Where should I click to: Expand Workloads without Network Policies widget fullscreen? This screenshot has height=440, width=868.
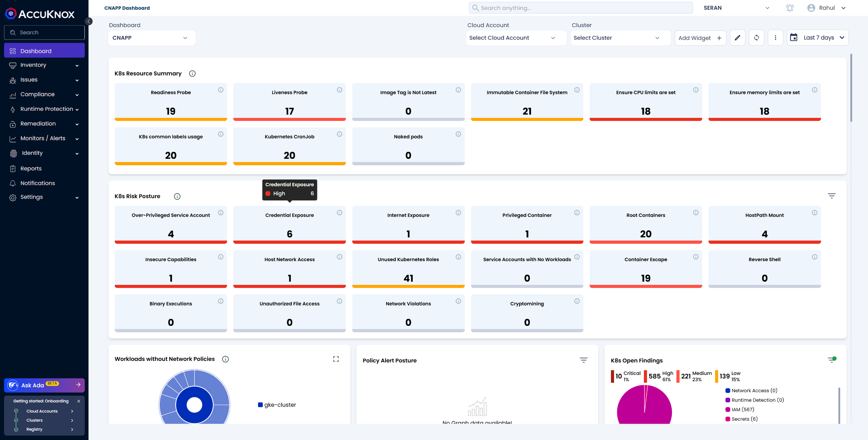[x=336, y=359]
